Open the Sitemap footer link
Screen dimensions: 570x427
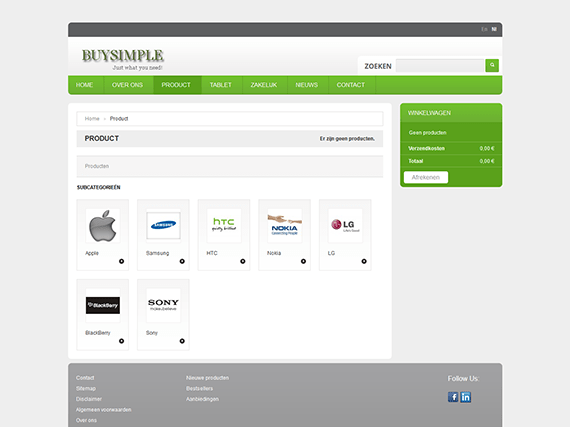tap(86, 388)
